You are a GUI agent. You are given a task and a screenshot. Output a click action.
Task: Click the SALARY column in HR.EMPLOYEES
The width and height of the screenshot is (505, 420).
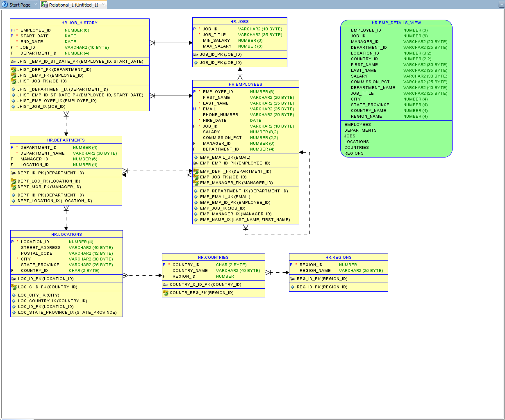[x=211, y=132]
